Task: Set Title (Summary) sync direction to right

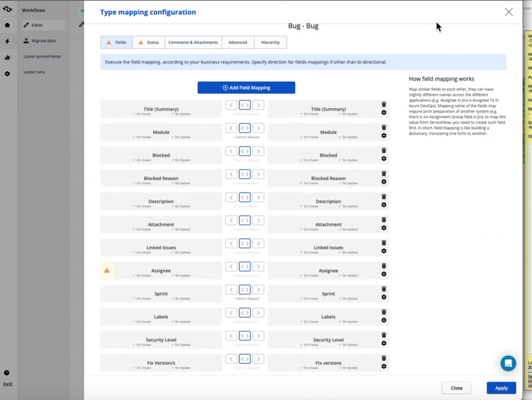Action: point(258,105)
